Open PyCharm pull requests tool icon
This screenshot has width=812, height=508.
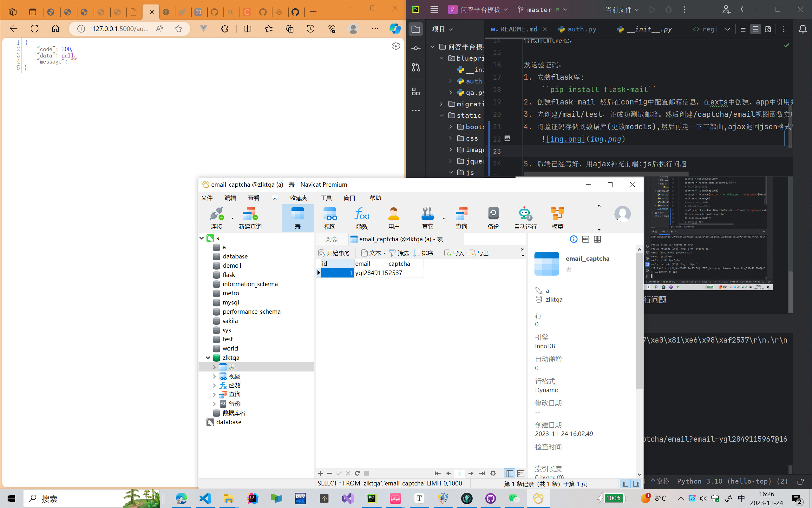click(416, 68)
